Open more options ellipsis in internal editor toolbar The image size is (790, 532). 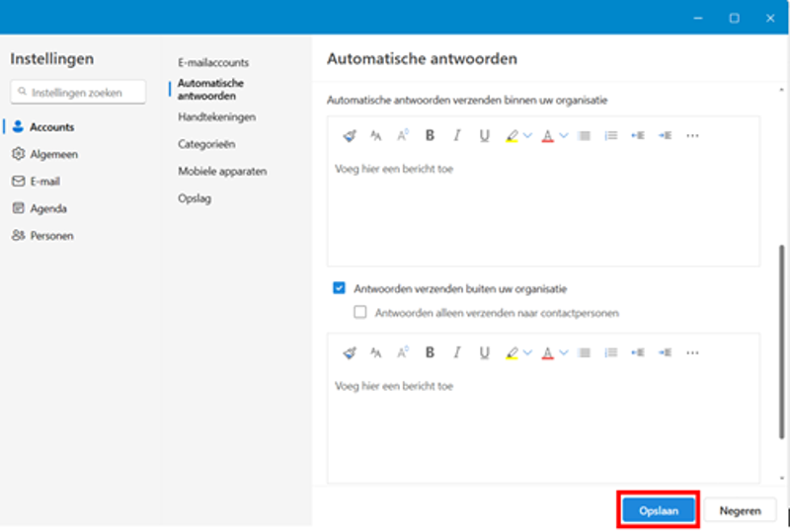[x=692, y=135]
